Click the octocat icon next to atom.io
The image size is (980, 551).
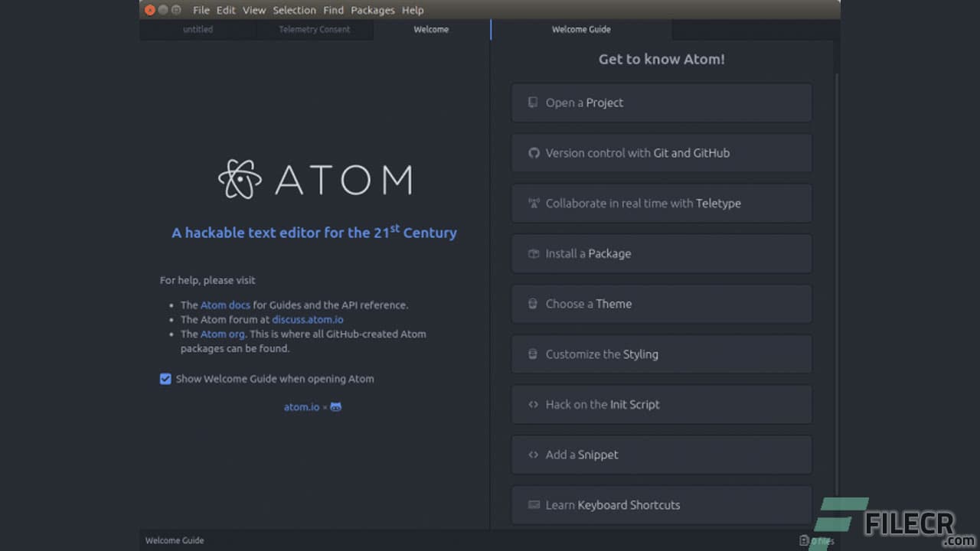coord(335,406)
